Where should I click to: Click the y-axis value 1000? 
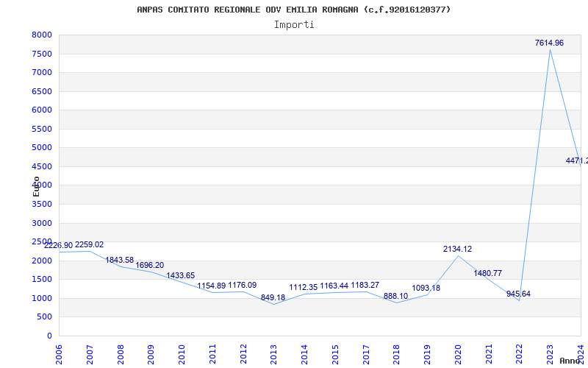click(x=42, y=299)
